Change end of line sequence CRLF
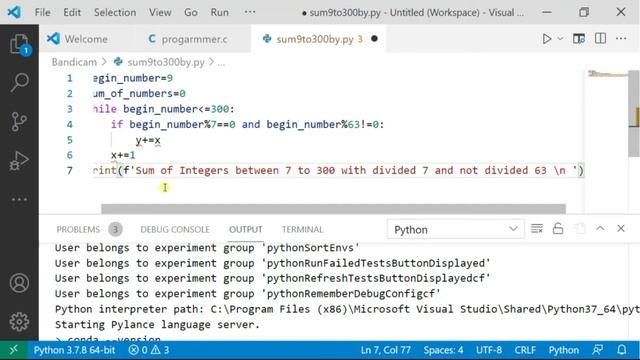Screen dimensions: 640x360 [525, 350]
